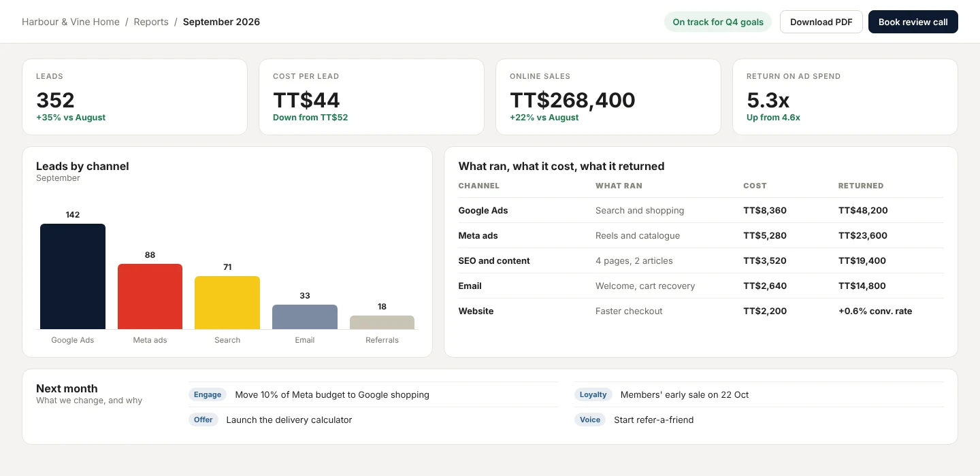Click the TT$5,280 cost cell
Screen dimensions: 980x476
765,235
